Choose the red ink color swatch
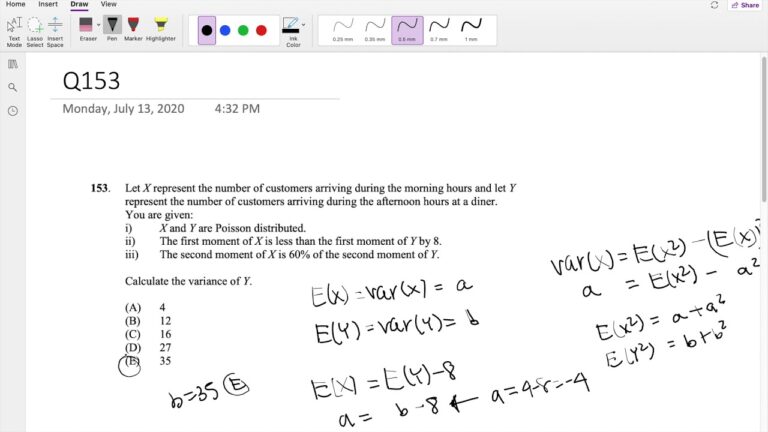The image size is (768, 432). click(261, 30)
